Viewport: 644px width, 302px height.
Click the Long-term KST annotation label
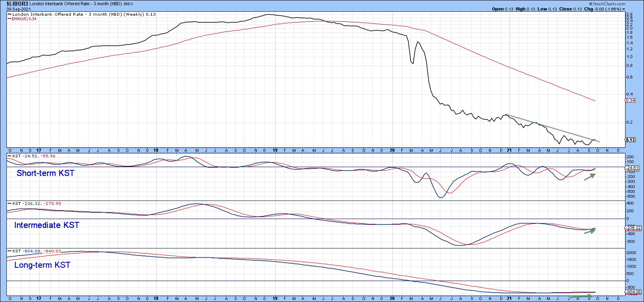point(42,265)
